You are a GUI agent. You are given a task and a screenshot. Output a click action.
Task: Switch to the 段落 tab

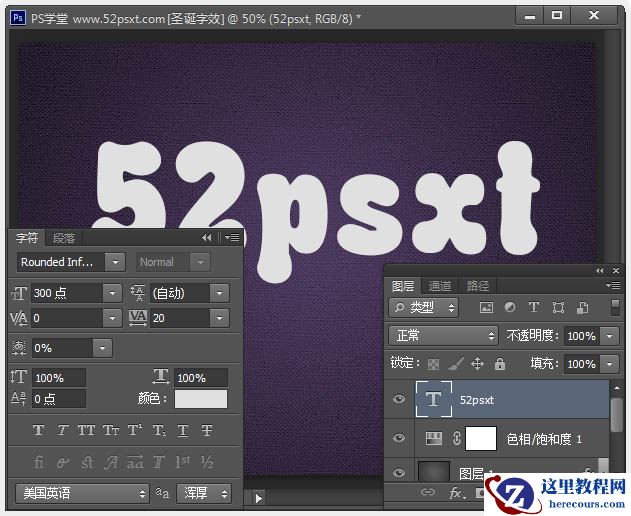coord(64,238)
